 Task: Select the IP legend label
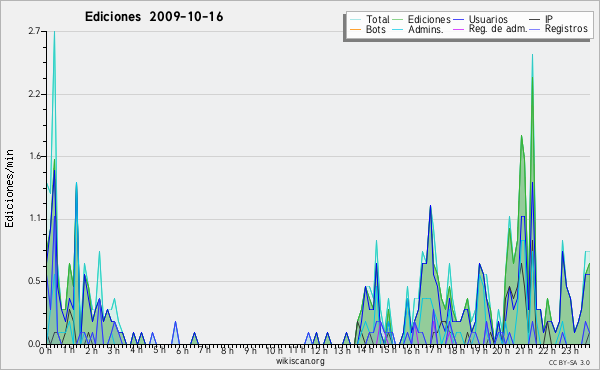coord(549,19)
